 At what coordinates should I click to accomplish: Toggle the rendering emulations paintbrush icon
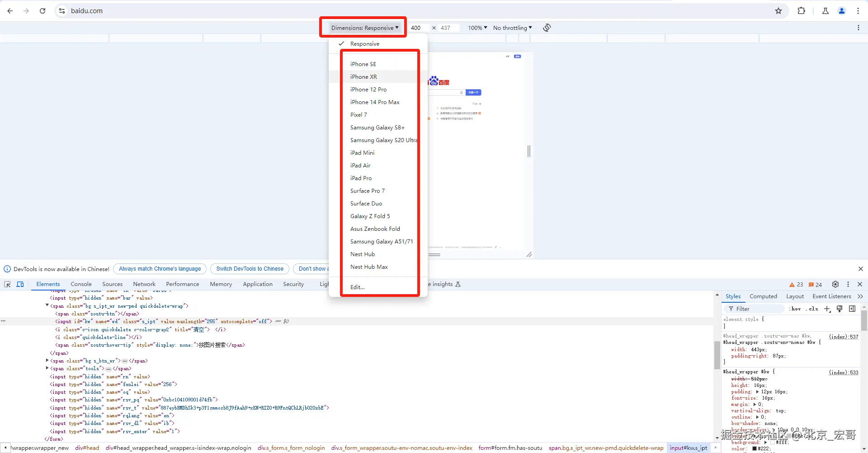[840, 309]
